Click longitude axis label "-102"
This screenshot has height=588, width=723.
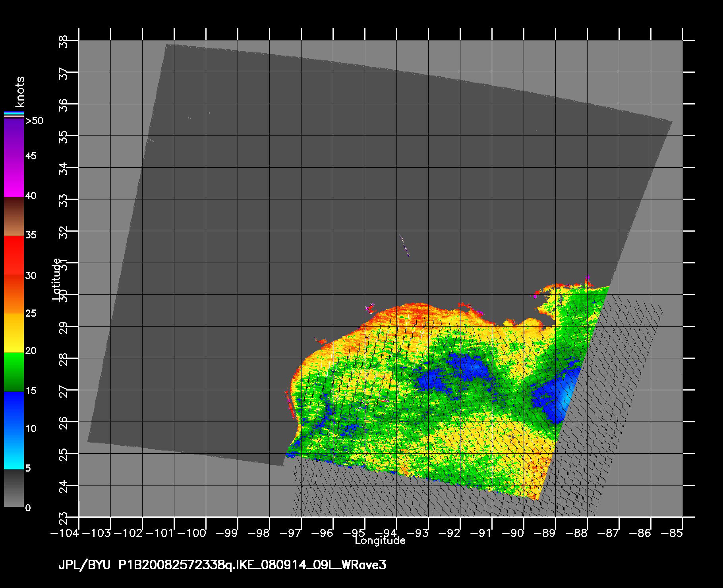129,533
